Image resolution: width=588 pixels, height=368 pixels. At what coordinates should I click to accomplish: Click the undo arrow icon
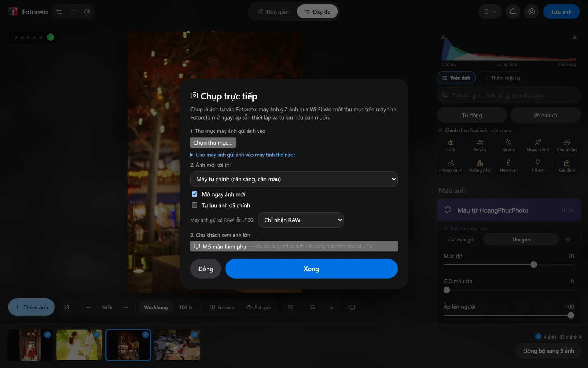pyautogui.click(x=60, y=12)
